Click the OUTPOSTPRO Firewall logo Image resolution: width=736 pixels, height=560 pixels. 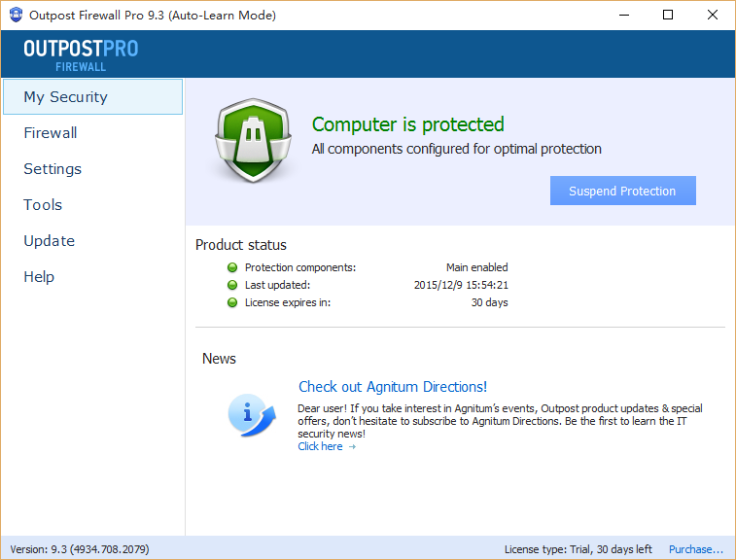81,54
